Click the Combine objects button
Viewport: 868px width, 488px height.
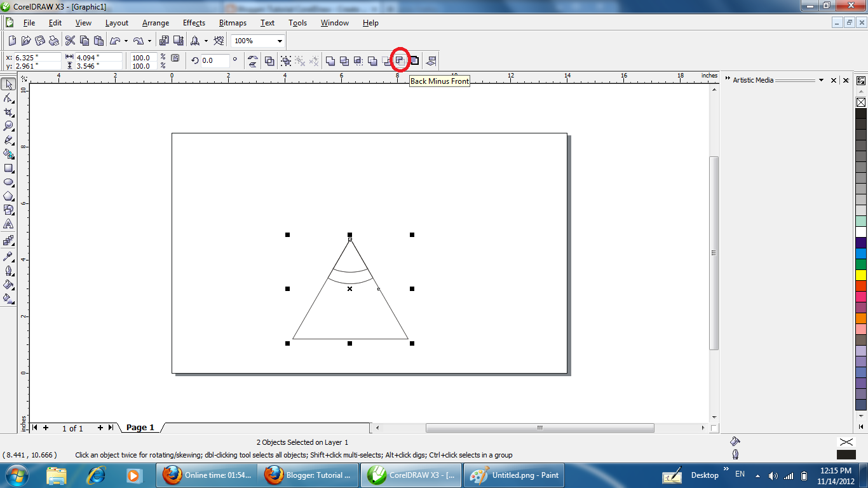[269, 61]
